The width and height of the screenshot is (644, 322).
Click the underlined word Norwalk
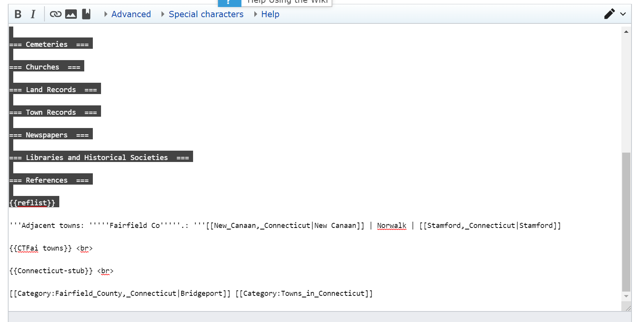coord(391,226)
